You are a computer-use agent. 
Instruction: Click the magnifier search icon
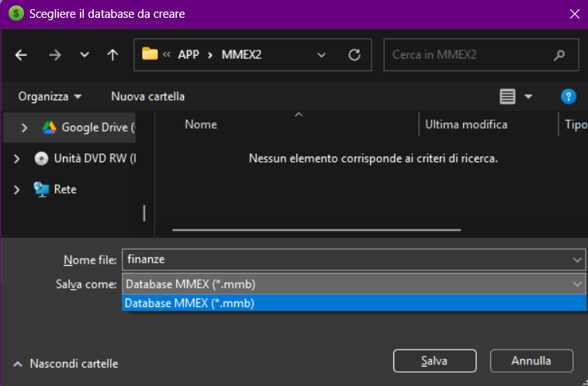tap(559, 55)
